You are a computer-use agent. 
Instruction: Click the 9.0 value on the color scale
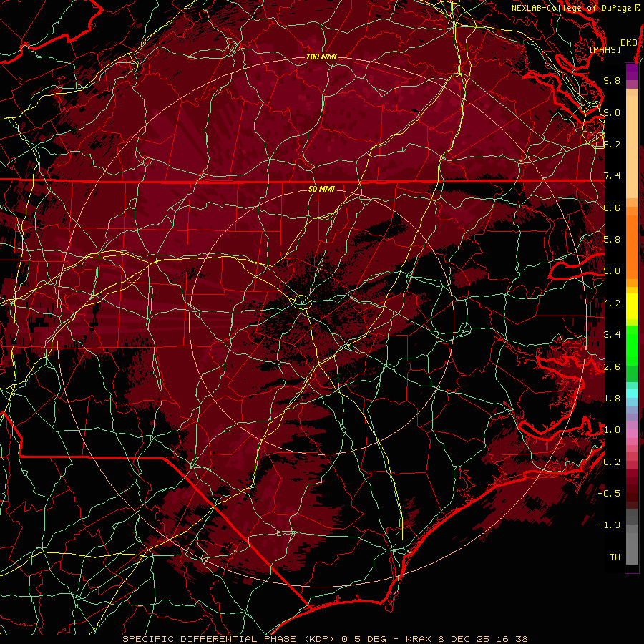tap(612, 112)
